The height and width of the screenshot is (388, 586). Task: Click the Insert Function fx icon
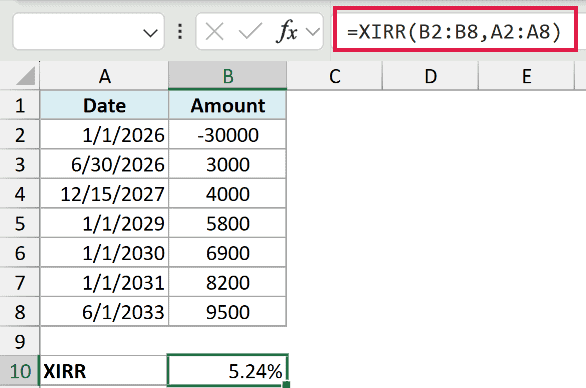pyautogui.click(x=287, y=31)
